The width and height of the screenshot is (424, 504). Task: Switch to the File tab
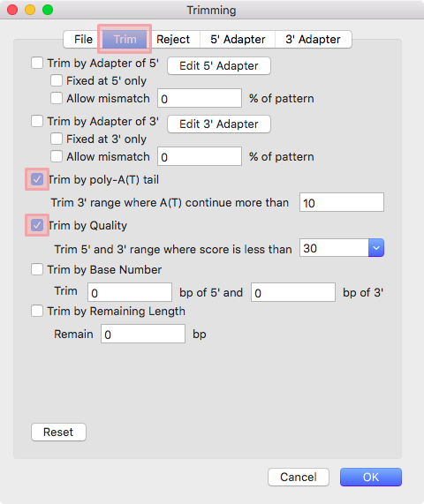pyautogui.click(x=83, y=39)
